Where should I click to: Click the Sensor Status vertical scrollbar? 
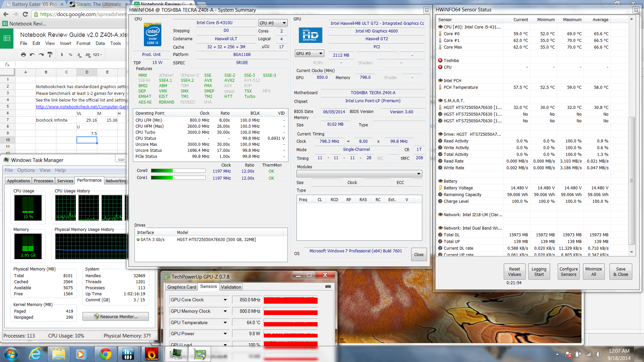[x=632, y=180]
